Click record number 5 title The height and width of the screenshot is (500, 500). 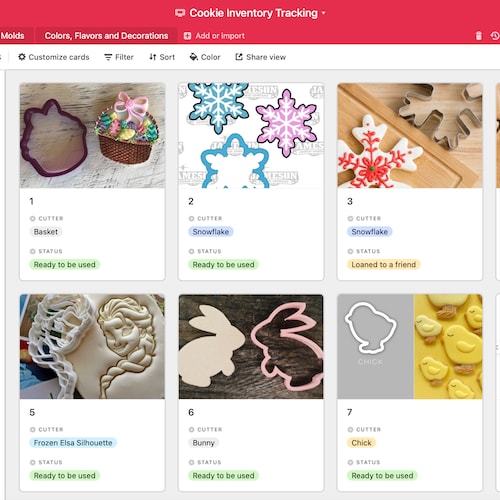point(32,412)
